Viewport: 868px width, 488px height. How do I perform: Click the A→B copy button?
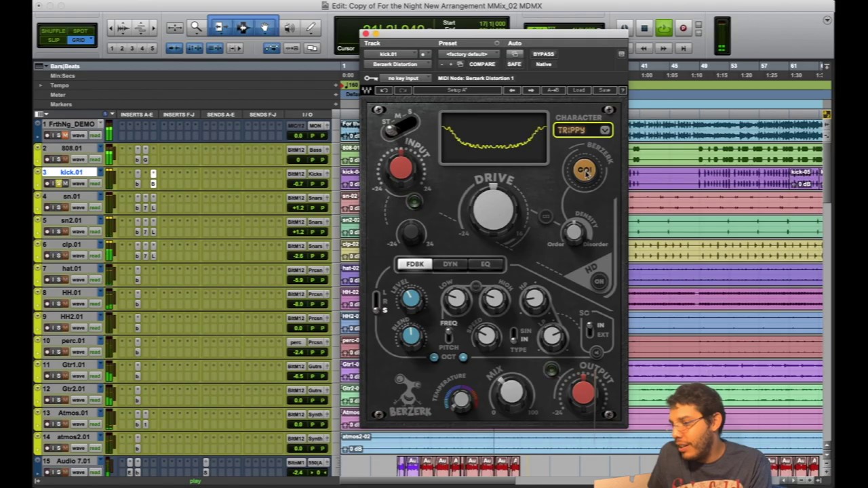coord(553,90)
